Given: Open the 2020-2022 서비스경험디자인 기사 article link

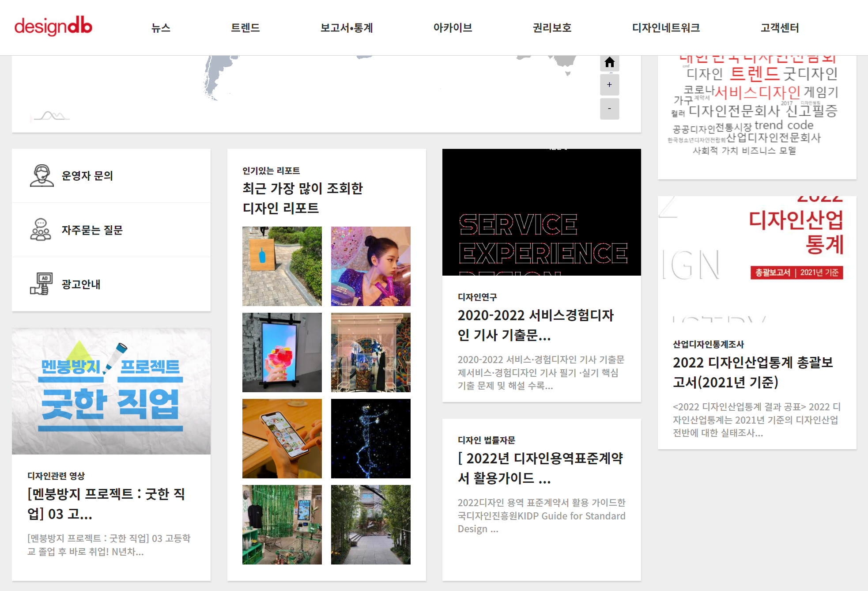Looking at the screenshot, I should [x=536, y=325].
